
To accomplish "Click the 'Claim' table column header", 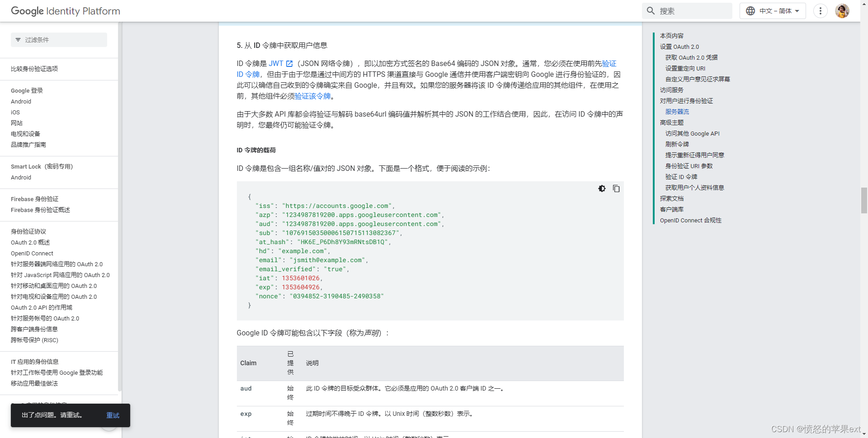I will [248, 363].
